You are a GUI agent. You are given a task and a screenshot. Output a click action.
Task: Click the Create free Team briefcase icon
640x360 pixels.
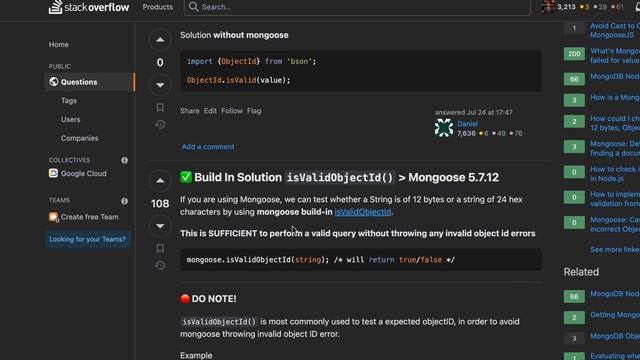click(53, 217)
